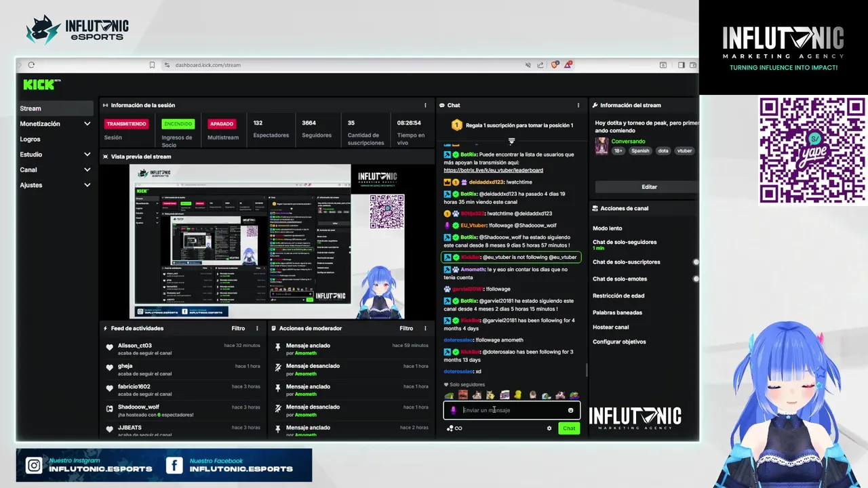Click the number 1 leaderboard badge
Viewport: 868px width, 488px height.
point(457,125)
